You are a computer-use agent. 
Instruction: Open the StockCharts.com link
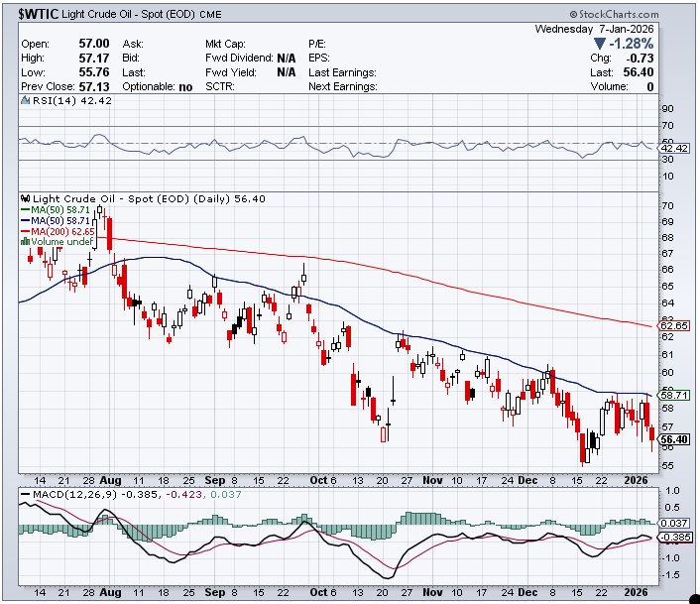pyautogui.click(x=623, y=16)
